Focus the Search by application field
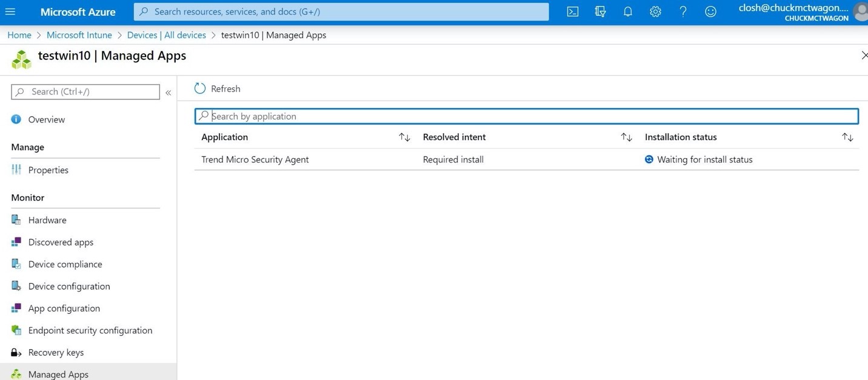This screenshot has width=868, height=380. (527, 116)
